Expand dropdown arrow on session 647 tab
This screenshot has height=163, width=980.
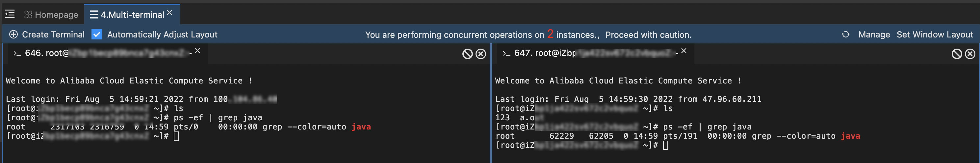pos(677,54)
